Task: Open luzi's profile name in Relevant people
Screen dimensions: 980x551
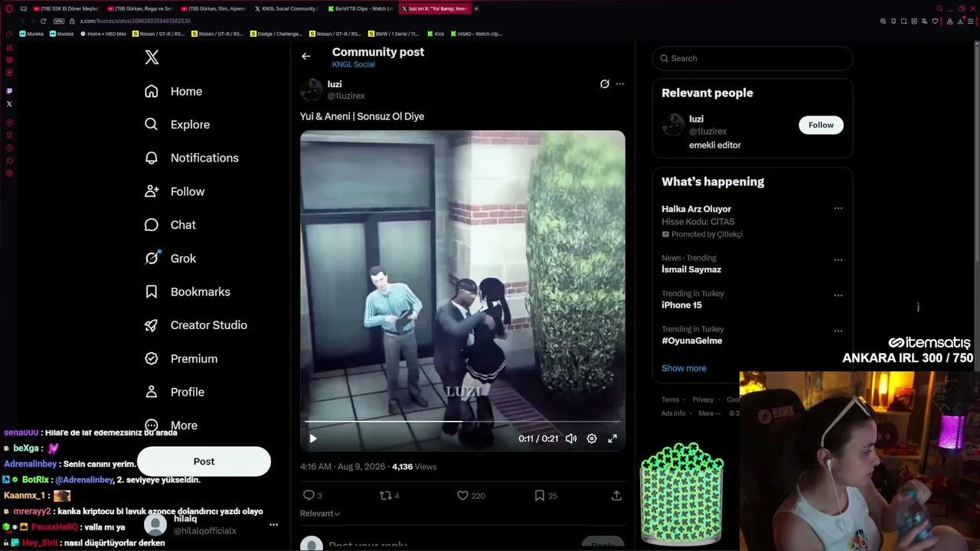Action: 696,119
